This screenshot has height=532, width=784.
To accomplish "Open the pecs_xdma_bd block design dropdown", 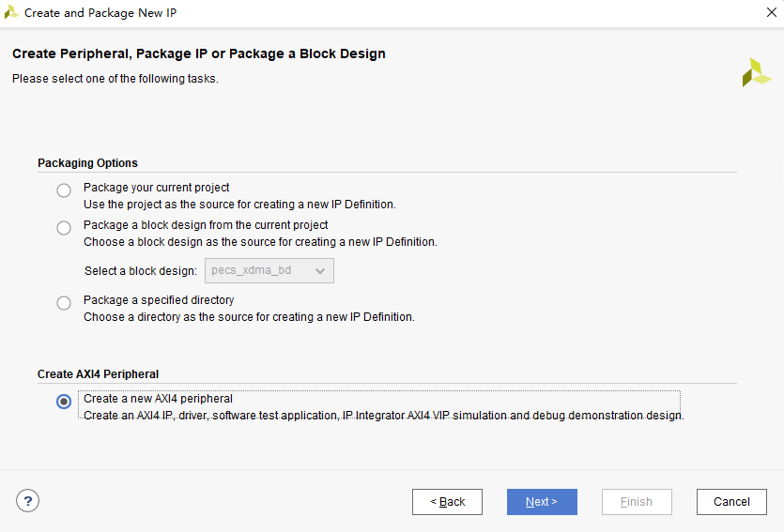I will [269, 271].
